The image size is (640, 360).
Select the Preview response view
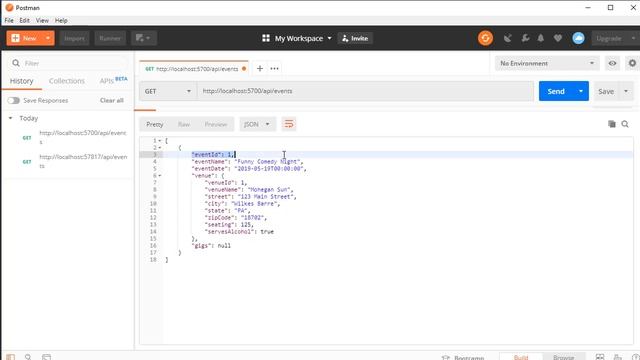click(x=216, y=124)
